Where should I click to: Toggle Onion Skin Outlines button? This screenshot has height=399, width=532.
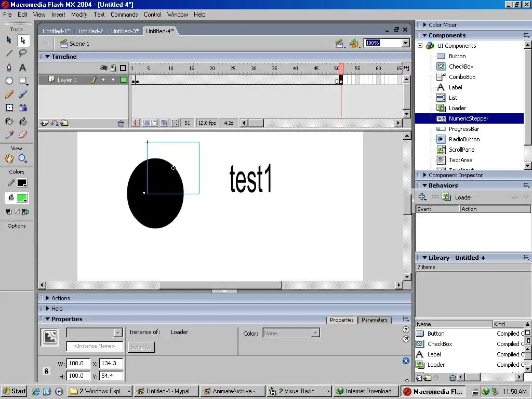click(x=154, y=123)
